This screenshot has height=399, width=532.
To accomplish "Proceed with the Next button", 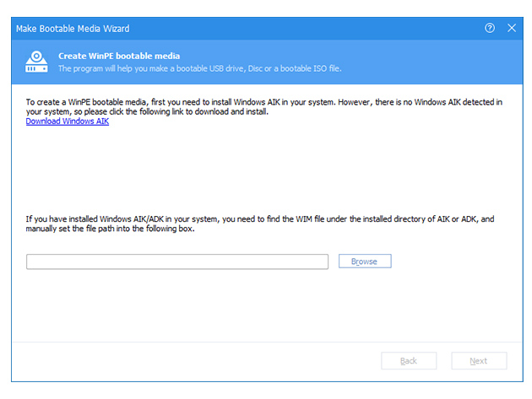I will [x=479, y=361].
